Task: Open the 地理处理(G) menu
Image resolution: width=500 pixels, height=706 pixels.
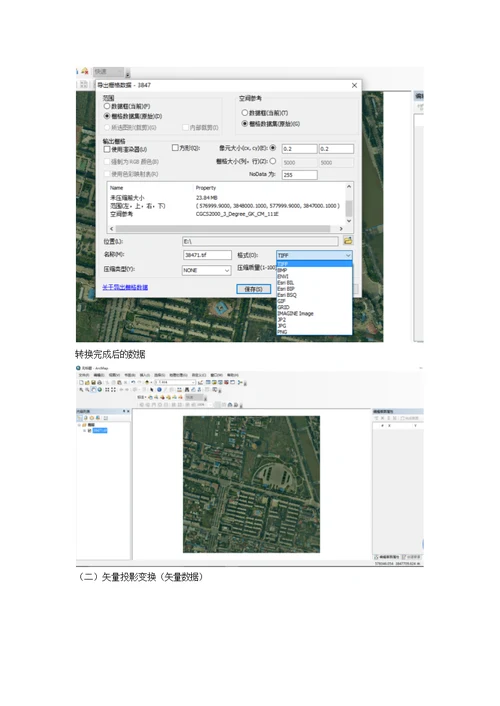Action: point(178,375)
